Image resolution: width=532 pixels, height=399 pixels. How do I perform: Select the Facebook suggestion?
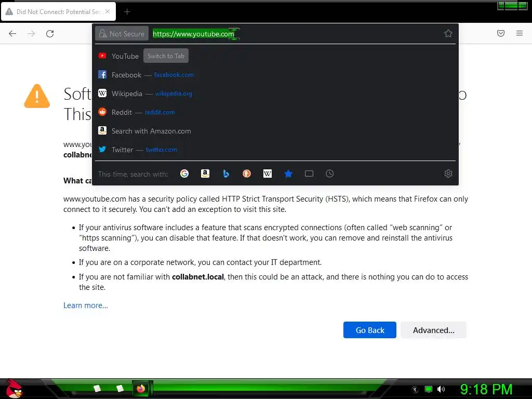point(275,75)
